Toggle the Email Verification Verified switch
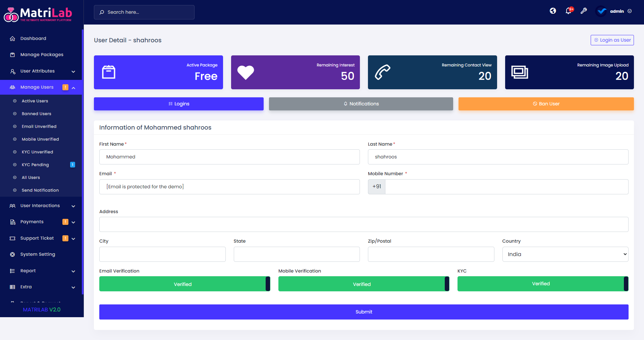644x340 pixels. click(267, 284)
